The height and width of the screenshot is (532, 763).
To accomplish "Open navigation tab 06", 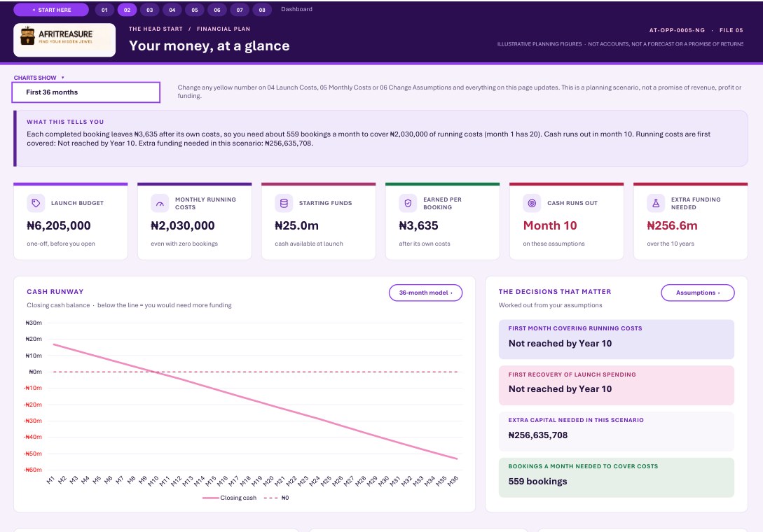I will pos(217,10).
